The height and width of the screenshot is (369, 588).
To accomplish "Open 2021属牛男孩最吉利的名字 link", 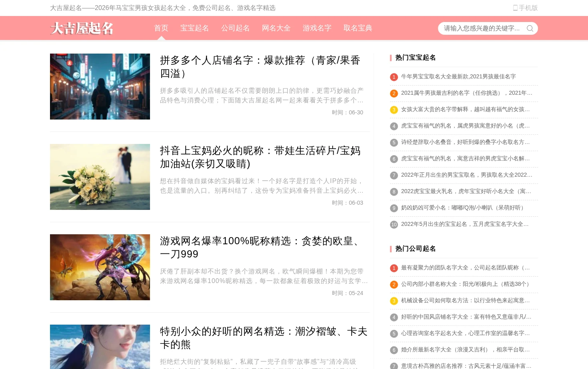I will point(467,93).
